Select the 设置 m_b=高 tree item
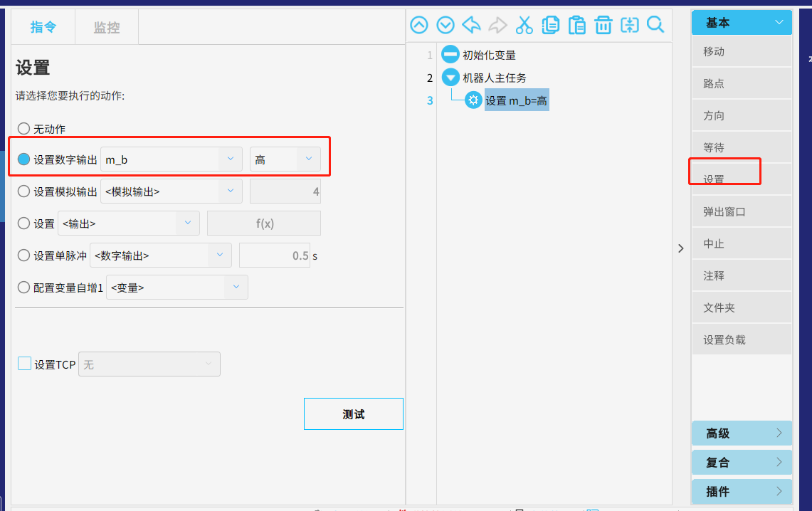This screenshot has height=511, width=812. pyautogui.click(x=516, y=101)
